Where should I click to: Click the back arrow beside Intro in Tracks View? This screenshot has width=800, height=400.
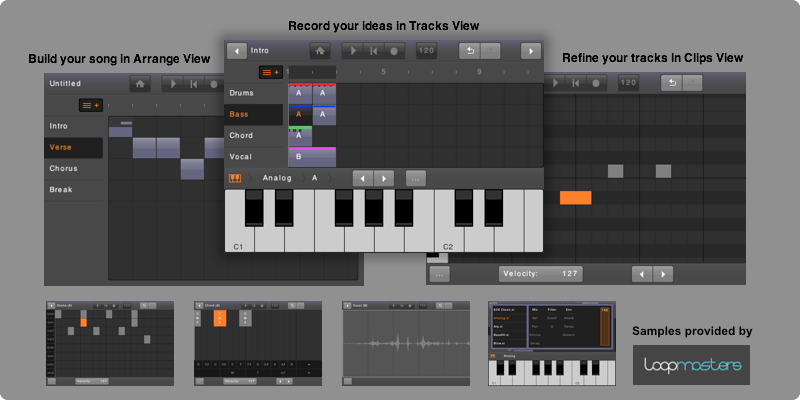click(x=237, y=51)
